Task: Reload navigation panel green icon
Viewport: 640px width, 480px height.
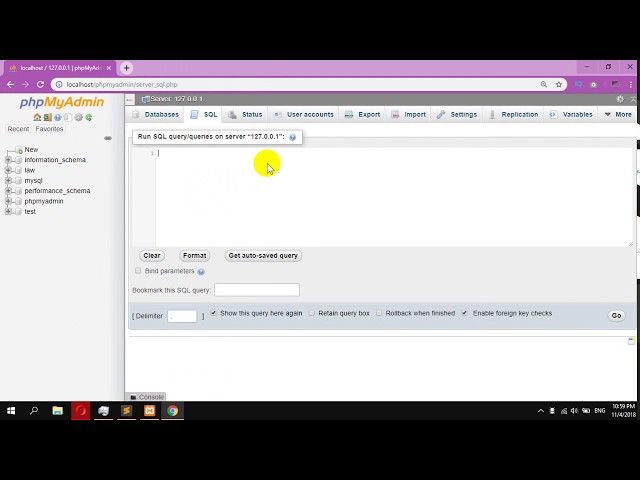Action: pos(89,118)
